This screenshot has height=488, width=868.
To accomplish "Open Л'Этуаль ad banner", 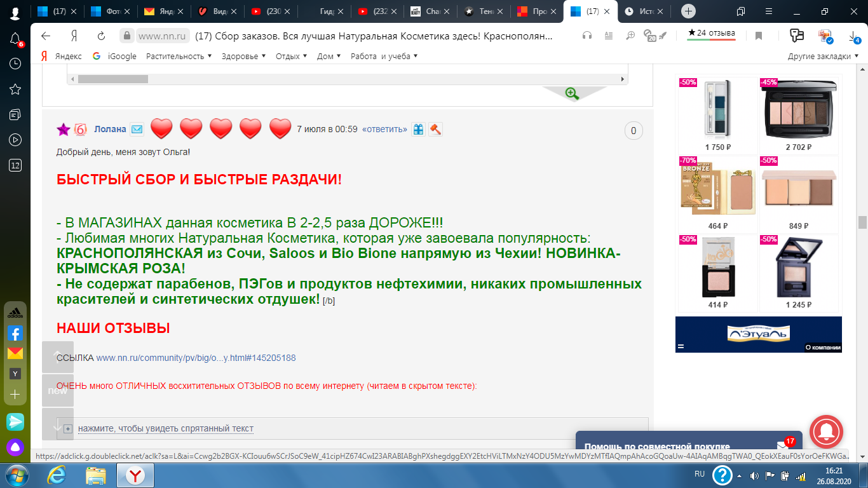I will pos(758,334).
